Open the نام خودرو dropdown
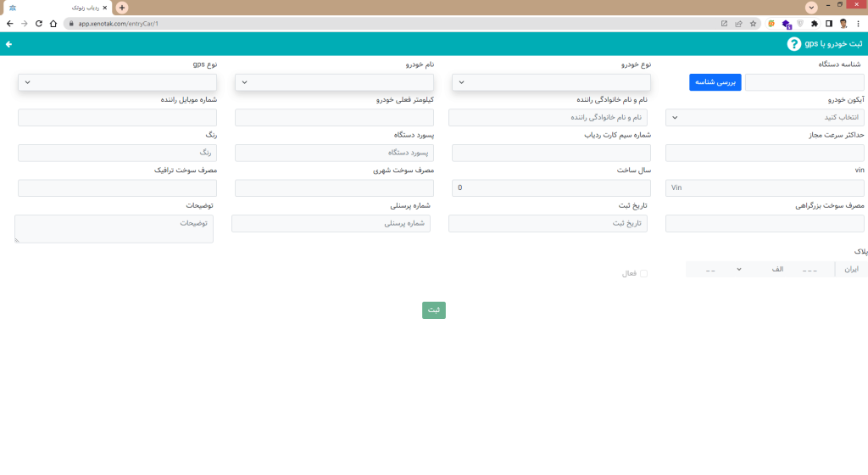 pos(334,82)
